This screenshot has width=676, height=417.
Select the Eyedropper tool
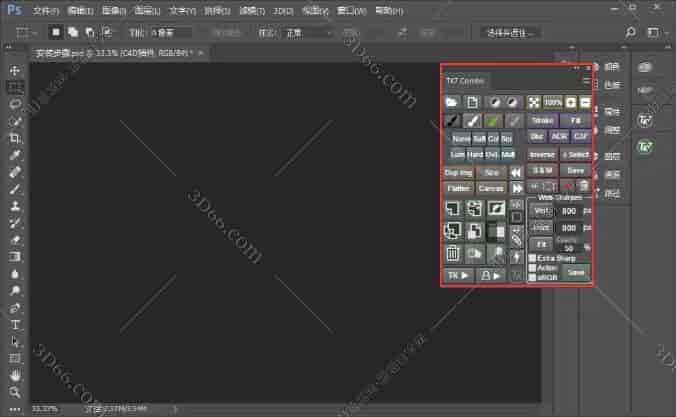point(15,154)
